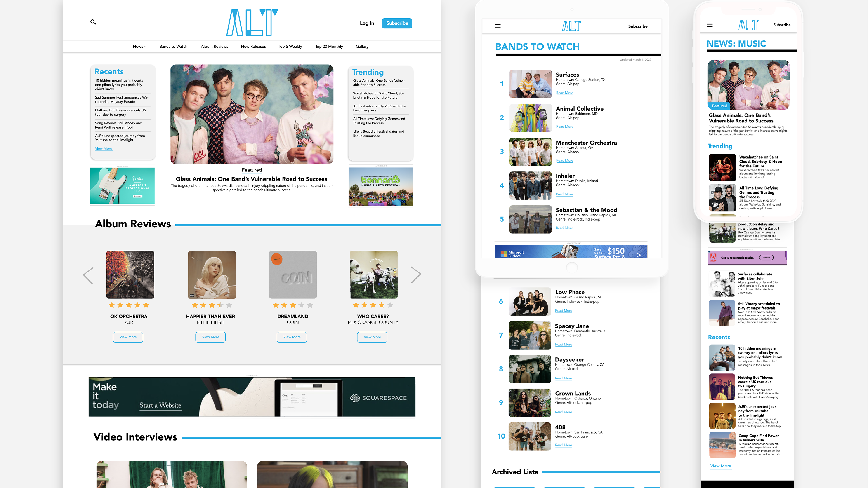Go to previous album reviews with left arrow
868x488 pixels.
coord(88,276)
